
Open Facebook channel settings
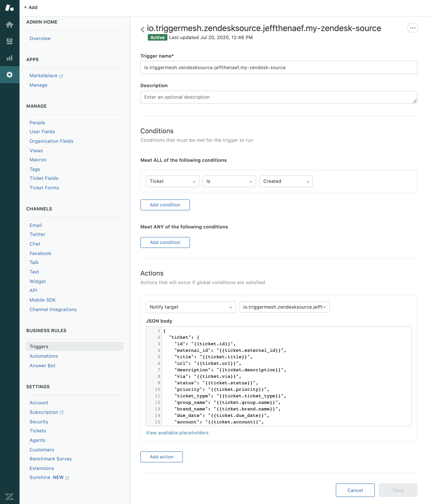coord(41,254)
